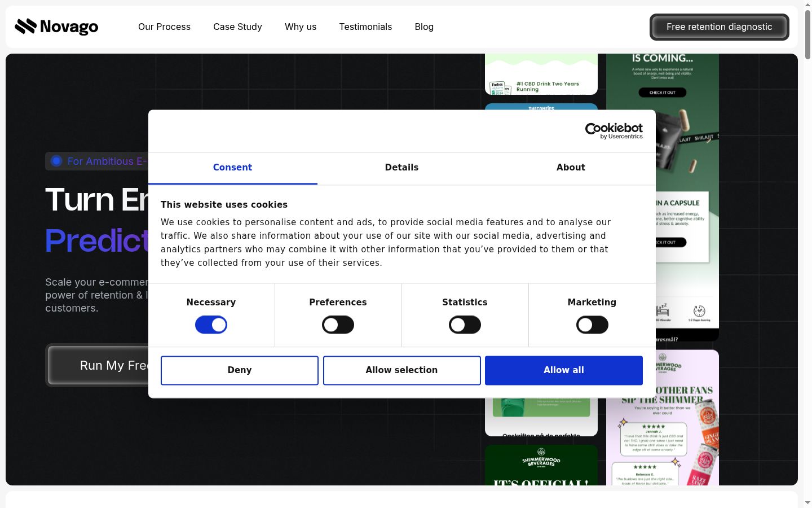Enable Statistics cookies switch
This screenshot has width=812, height=508.
[465, 325]
